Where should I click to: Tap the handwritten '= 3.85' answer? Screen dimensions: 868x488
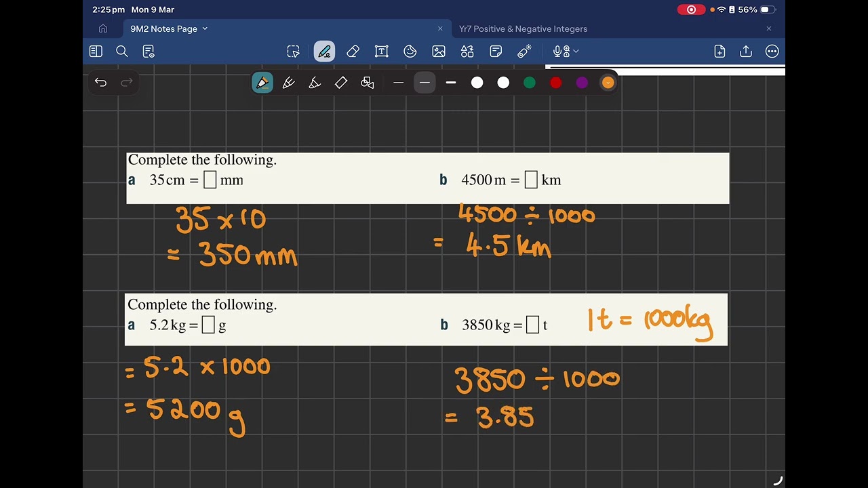(x=489, y=418)
